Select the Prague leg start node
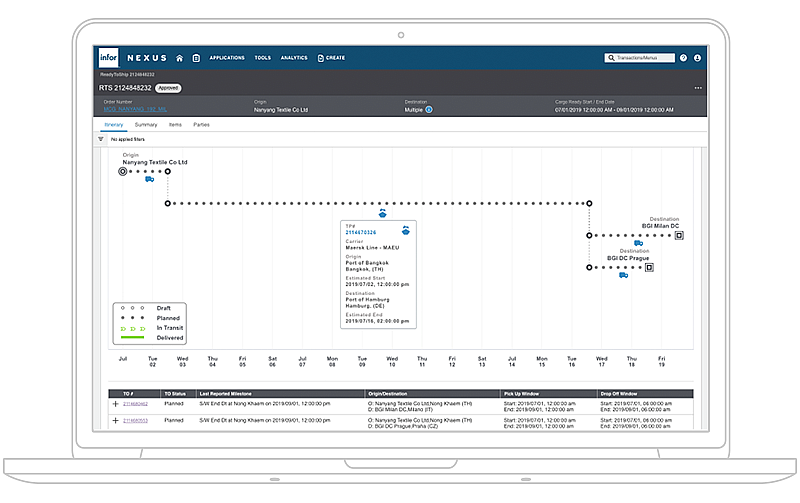The image size is (800, 503). (589, 267)
